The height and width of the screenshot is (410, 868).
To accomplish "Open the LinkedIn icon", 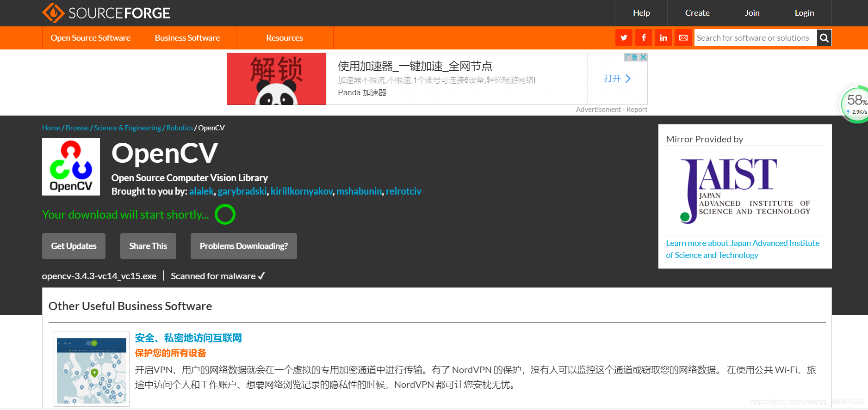I will click(663, 38).
